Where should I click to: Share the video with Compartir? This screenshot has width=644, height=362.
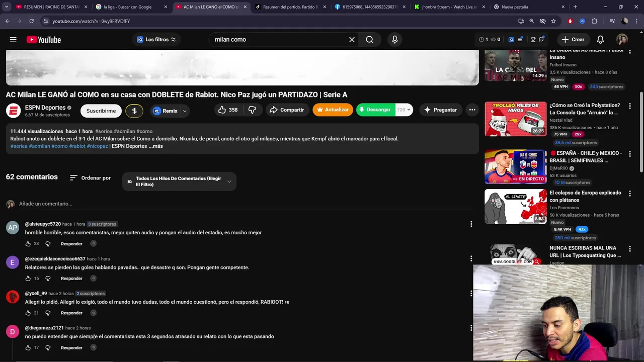(287, 110)
